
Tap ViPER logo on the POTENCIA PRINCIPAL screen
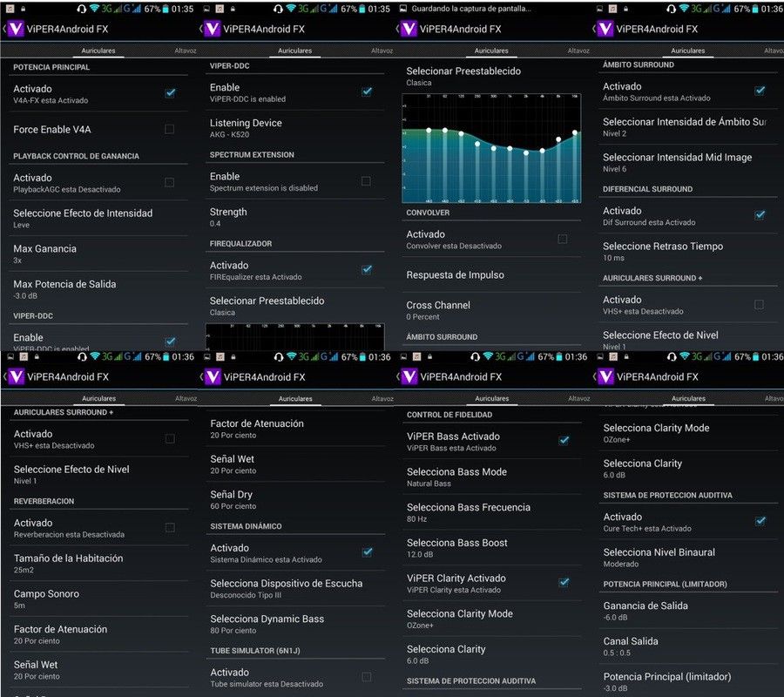16,29
